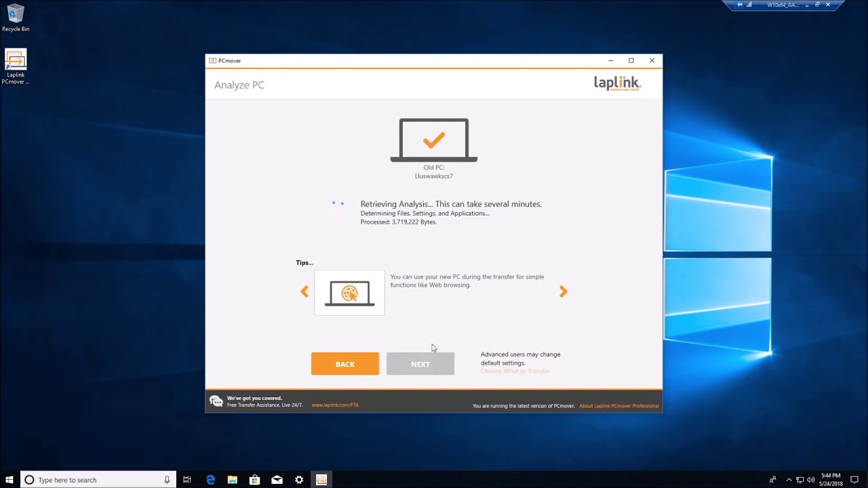Screen dimensions: 868x488
Task: Close the PCmover window
Action: point(652,61)
